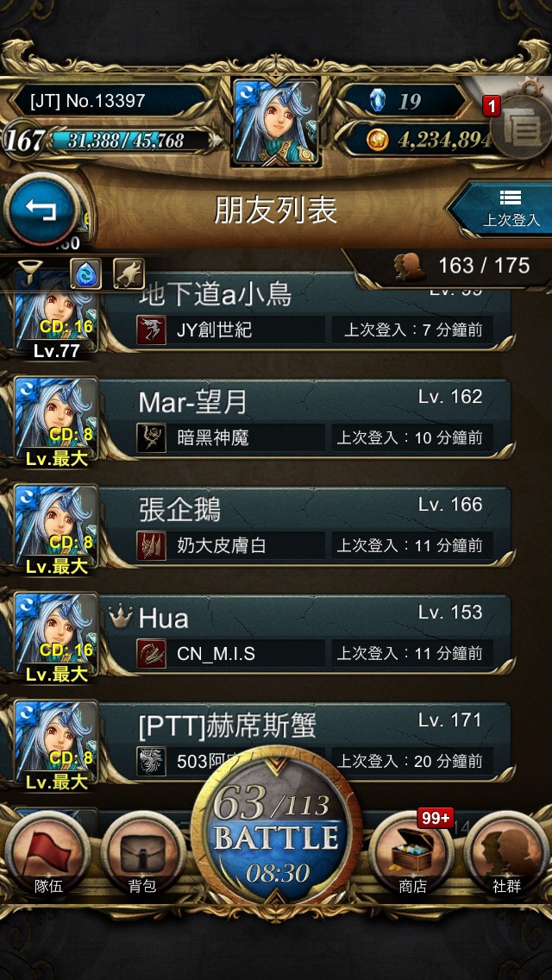
Task: Toggle the water attribute filter
Action: point(85,273)
